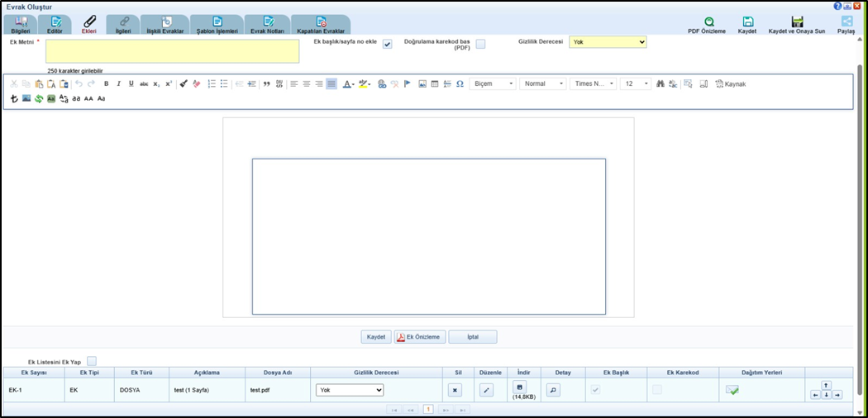Toggle the Ek Karekod checkbox for EK-1

point(656,390)
